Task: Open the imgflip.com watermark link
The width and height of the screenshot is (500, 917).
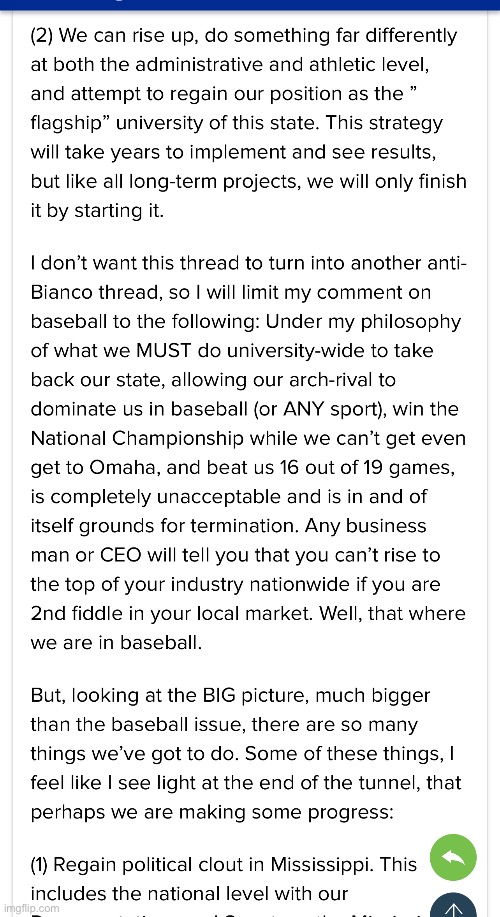Action: (x=30, y=908)
